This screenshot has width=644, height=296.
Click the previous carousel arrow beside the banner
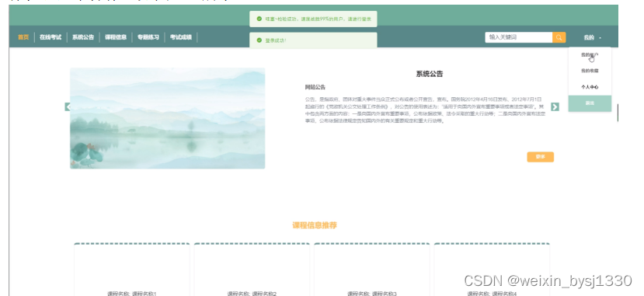tap(68, 106)
